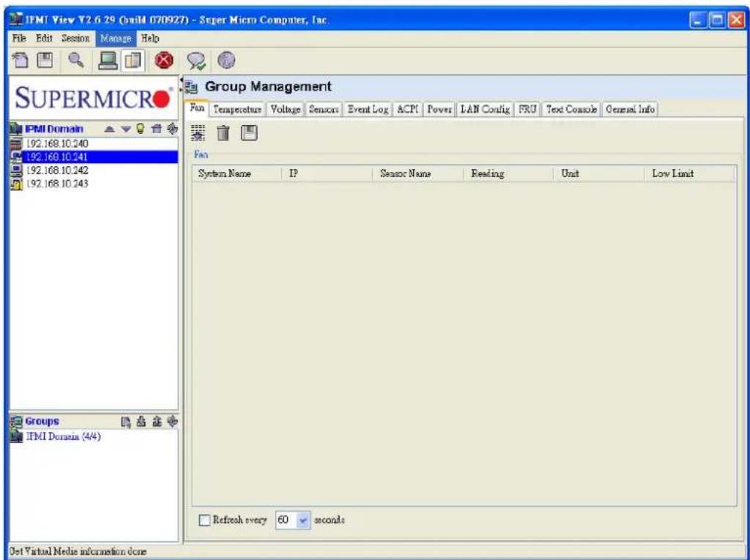This screenshot has width=750, height=560.
Task: Switch to the Sensors tab
Action: [x=324, y=110]
